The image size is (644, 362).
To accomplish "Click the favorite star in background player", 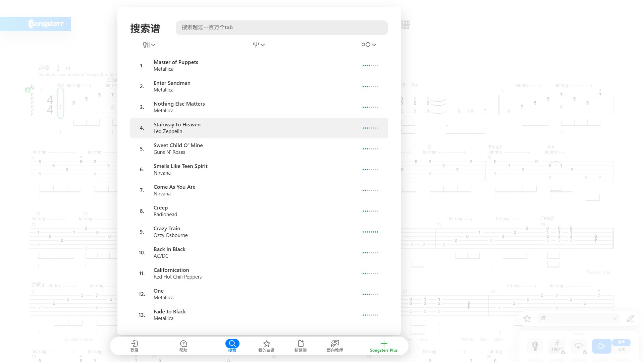I will [527, 318].
